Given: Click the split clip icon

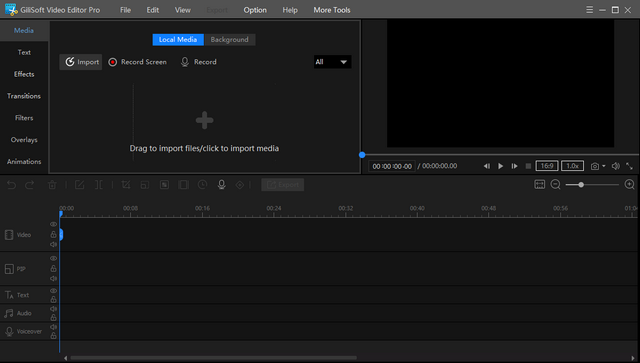Looking at the screenshot, I should click(99, 185).
